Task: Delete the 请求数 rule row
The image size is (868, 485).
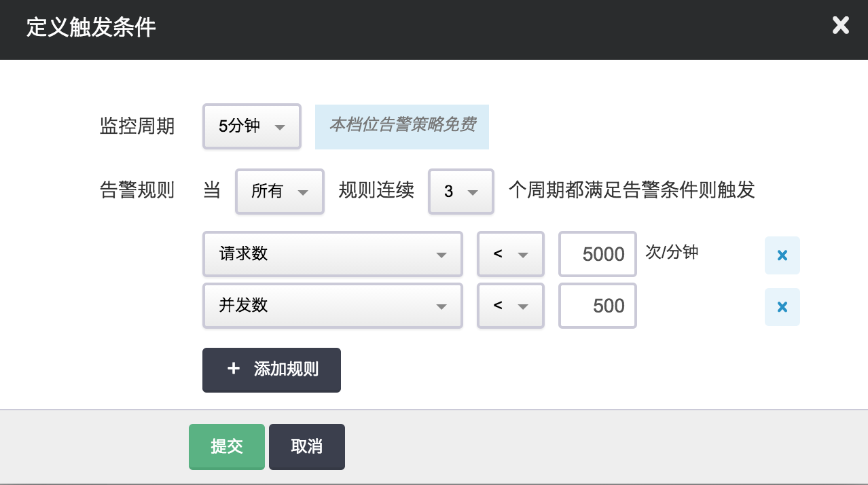Action: click(x=782, y=255)
